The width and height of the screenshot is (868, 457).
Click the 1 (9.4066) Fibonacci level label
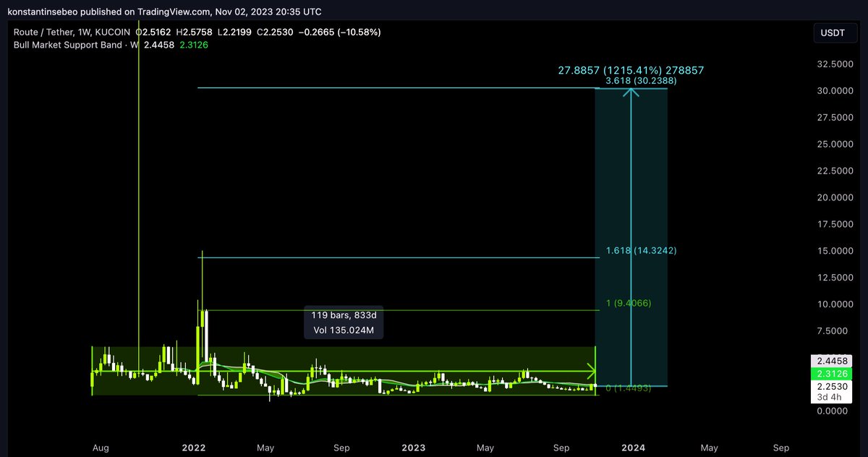click(x=629, y=303)
